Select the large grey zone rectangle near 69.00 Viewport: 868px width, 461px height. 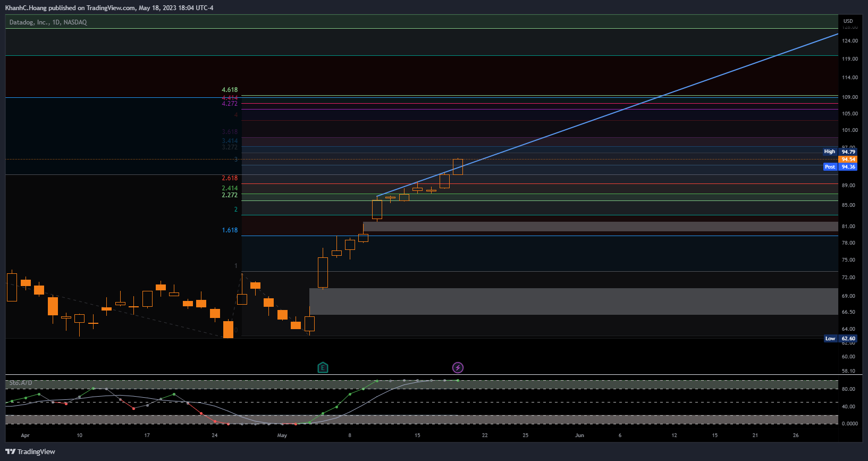pos(574,301)
